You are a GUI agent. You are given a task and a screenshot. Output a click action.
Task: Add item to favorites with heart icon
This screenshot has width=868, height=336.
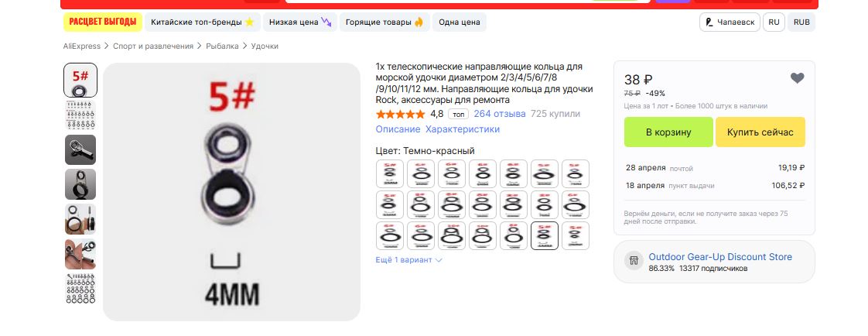tap(797, 79)
